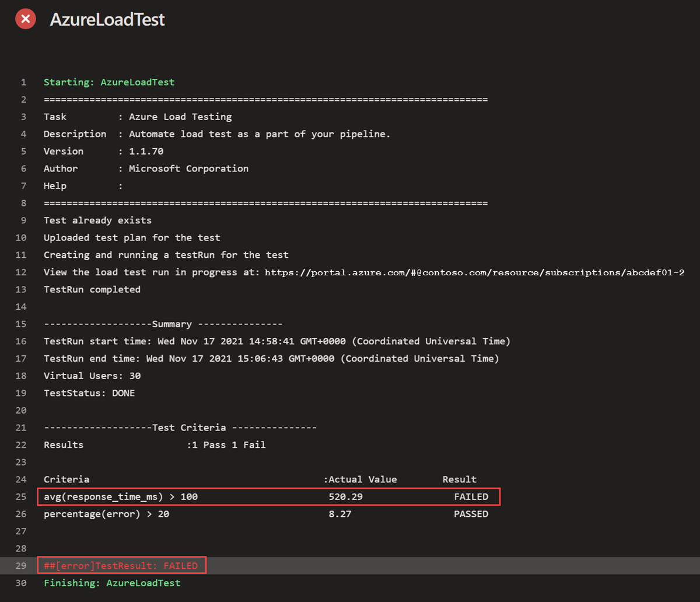Select "percentage(error) > 20" criteria text

106,514
